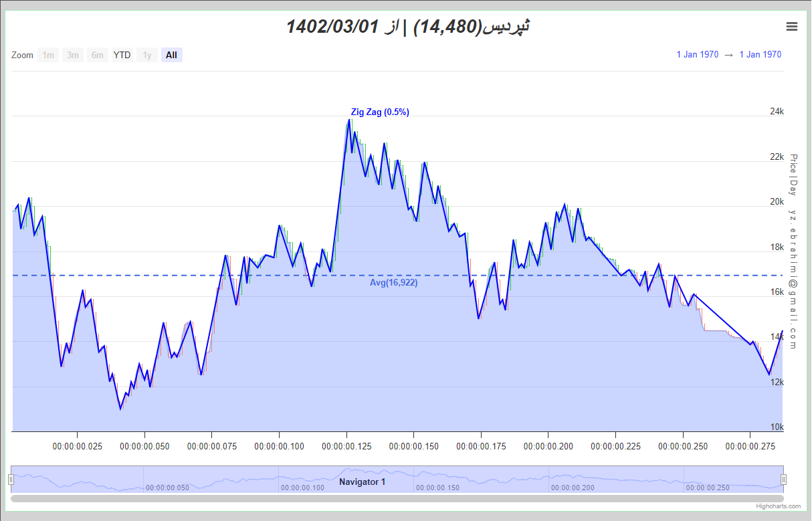Select the 6m zoom range button
This screenshot has width=812, height=521.
pos(98,56)
